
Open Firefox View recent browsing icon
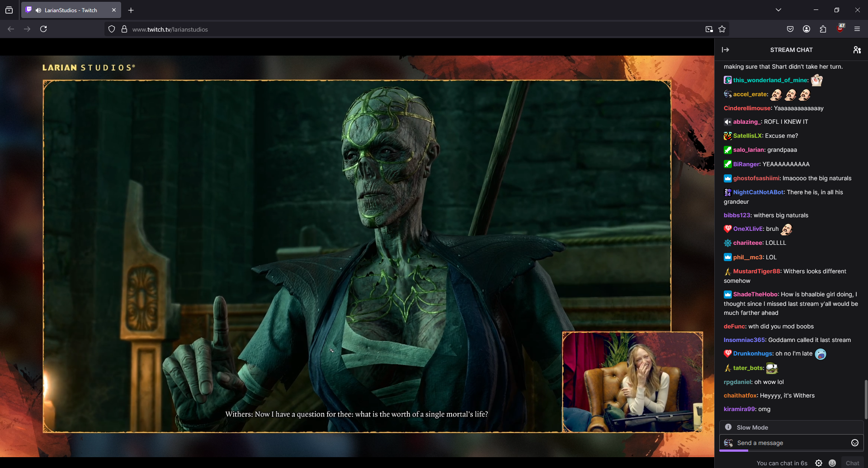9,10
